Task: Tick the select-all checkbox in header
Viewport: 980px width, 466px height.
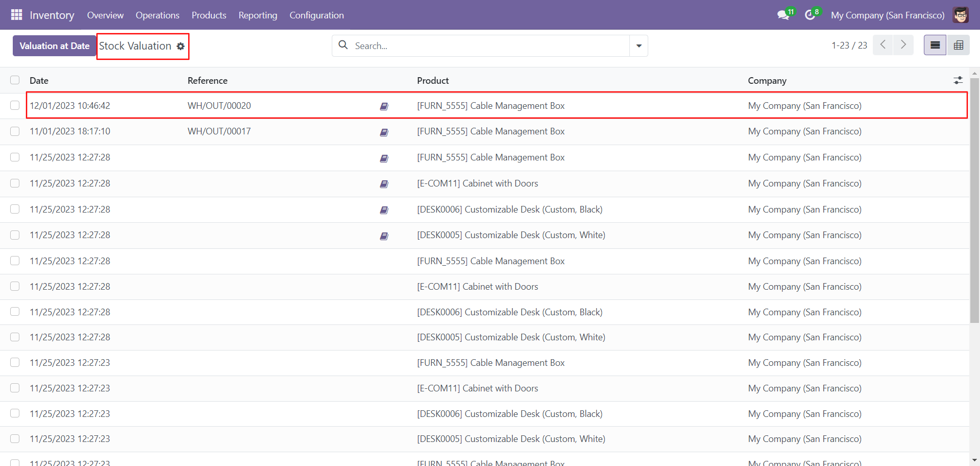Action: [15, 80]
